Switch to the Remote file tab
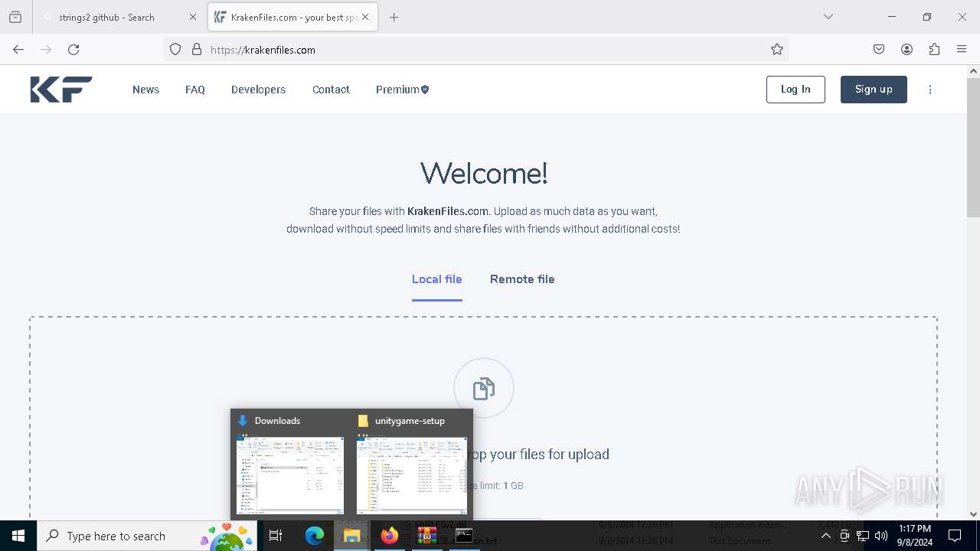 click(x=522, y=279)
